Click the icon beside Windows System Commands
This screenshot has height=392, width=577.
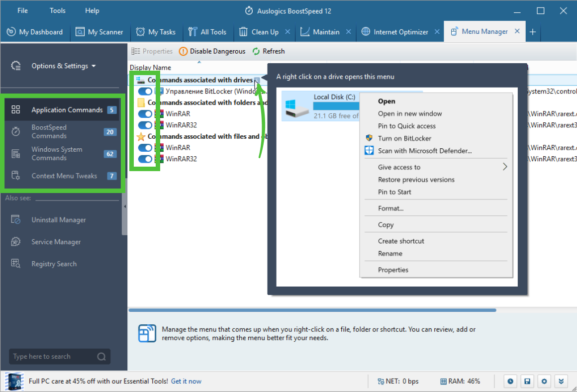[16, 154]
